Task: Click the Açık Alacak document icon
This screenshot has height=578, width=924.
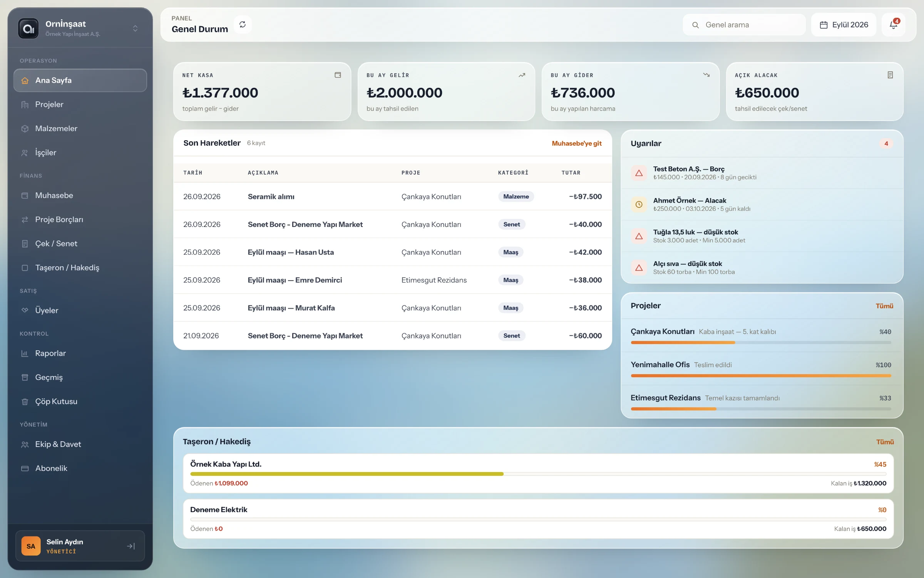Action: (x=890, y=75)
